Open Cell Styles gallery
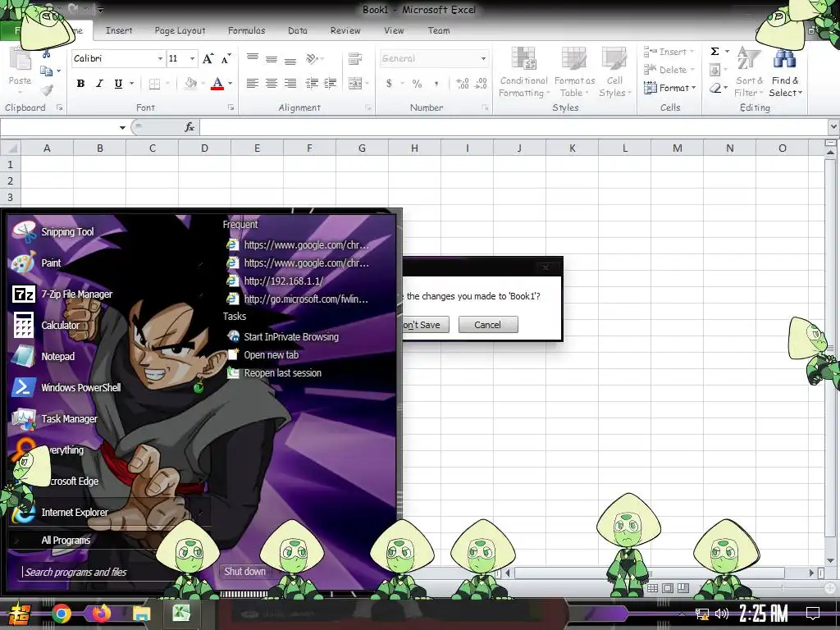 pos(614,72)
